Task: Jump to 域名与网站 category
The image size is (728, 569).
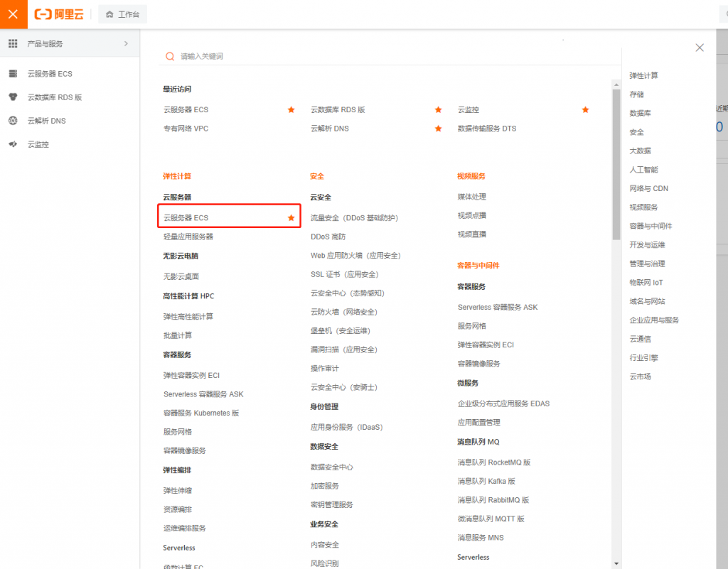Action: point(647,301)
